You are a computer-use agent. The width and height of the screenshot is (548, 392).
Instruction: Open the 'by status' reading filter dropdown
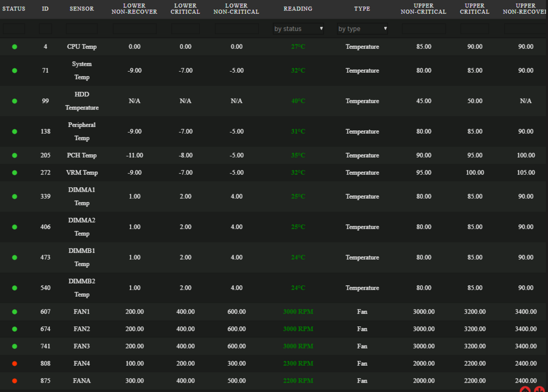pyautogui.click(x=298, y=28)
